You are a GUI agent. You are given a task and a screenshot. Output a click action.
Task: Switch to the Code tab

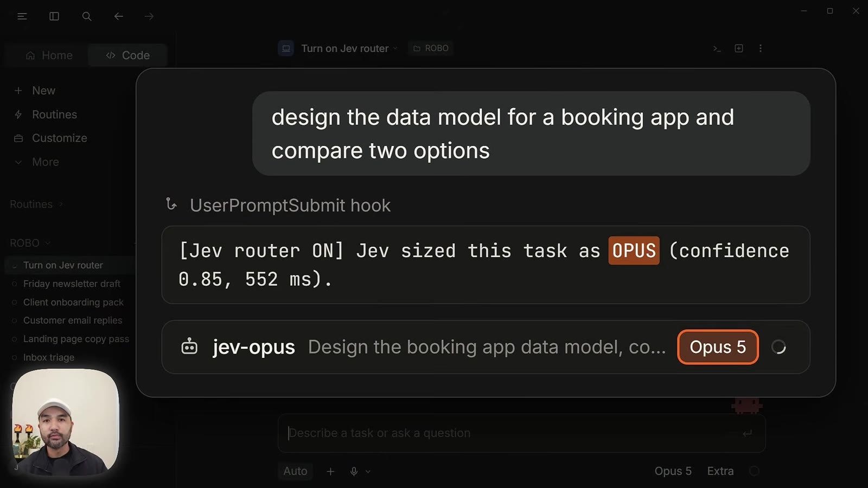tap(128, 55)
